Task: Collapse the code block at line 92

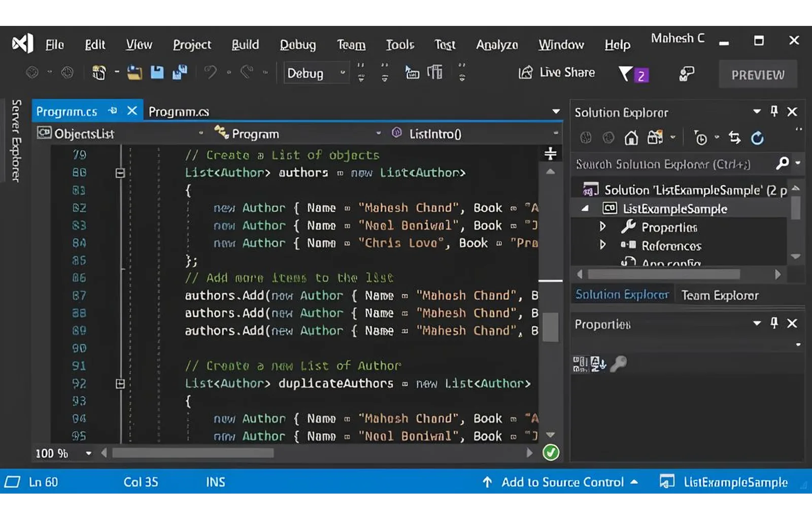Action: coord(120,383)
